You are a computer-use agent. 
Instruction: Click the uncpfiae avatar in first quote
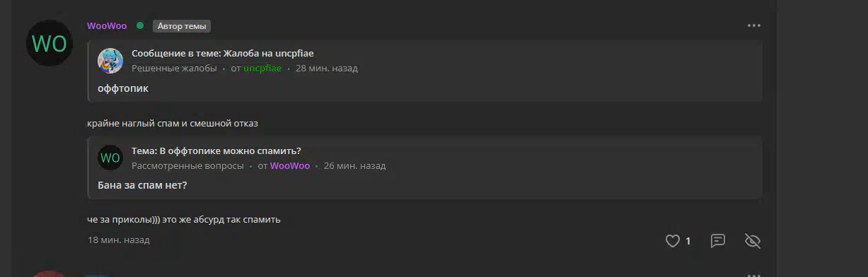(110, 61)
